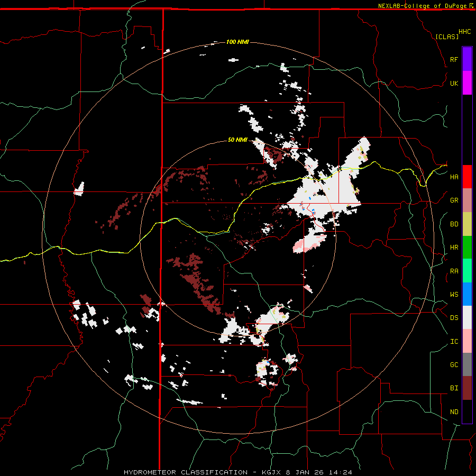This screenshot has width=476, height=476.
Task: Click the 50 NMI range ring label
Action: tap(237, 140)
